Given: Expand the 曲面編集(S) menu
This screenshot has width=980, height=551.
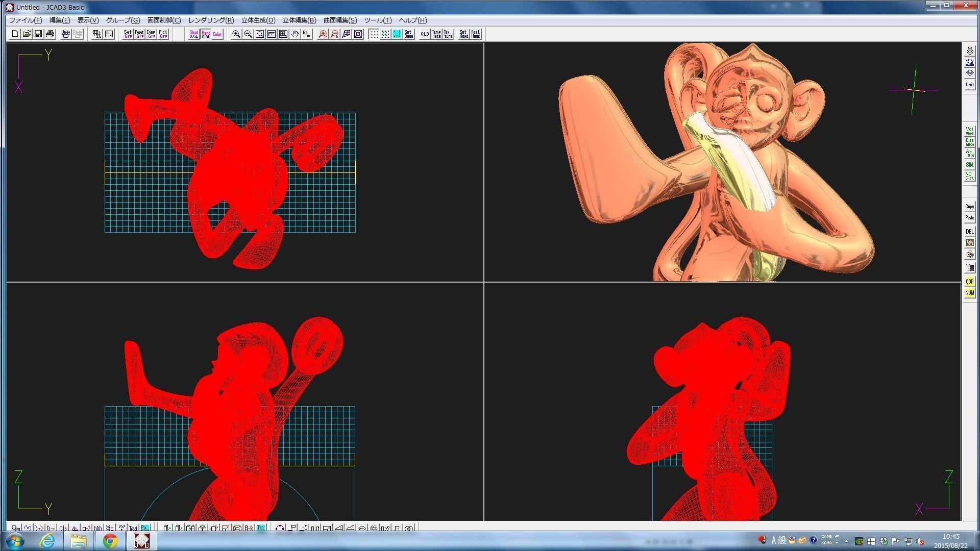Looking at the screenshot, I should (340, 20).
